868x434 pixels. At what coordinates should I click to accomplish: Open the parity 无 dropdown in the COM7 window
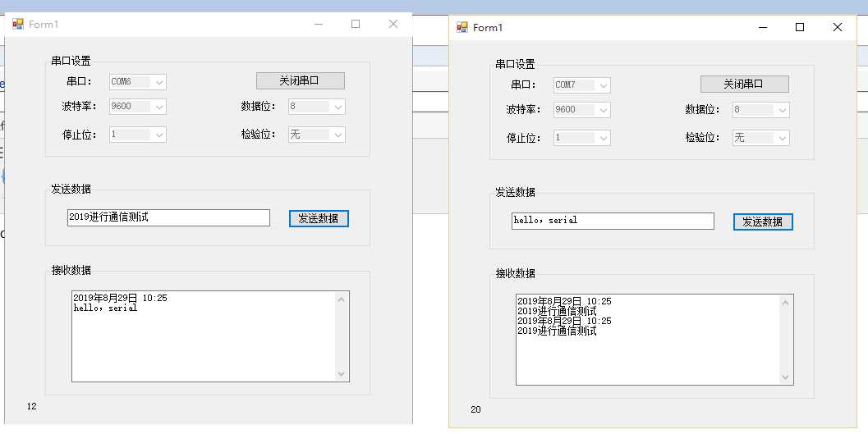760,138
